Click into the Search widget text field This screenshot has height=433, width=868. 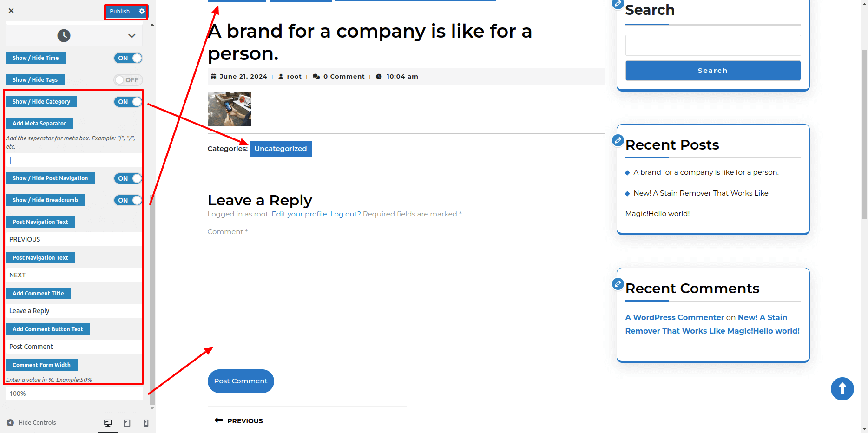[713, 46]
